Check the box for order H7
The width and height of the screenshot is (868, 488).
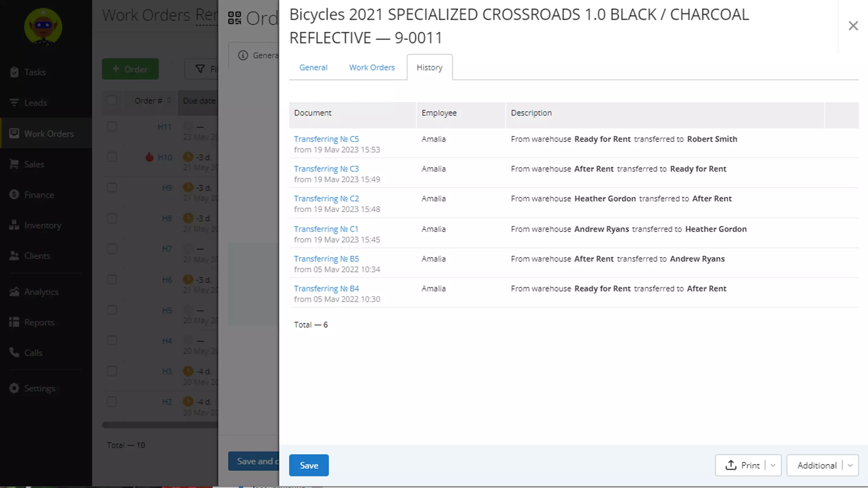pos(112,249)
